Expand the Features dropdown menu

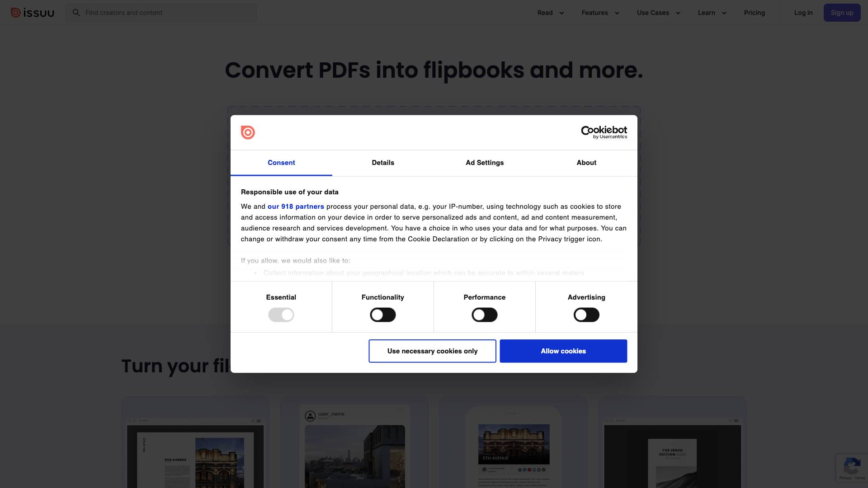600,13
